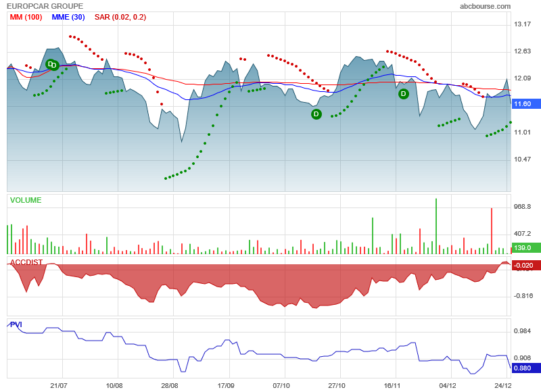
Task: Click the ACCDIST value tag -0.020
Action: pos(526,265)
